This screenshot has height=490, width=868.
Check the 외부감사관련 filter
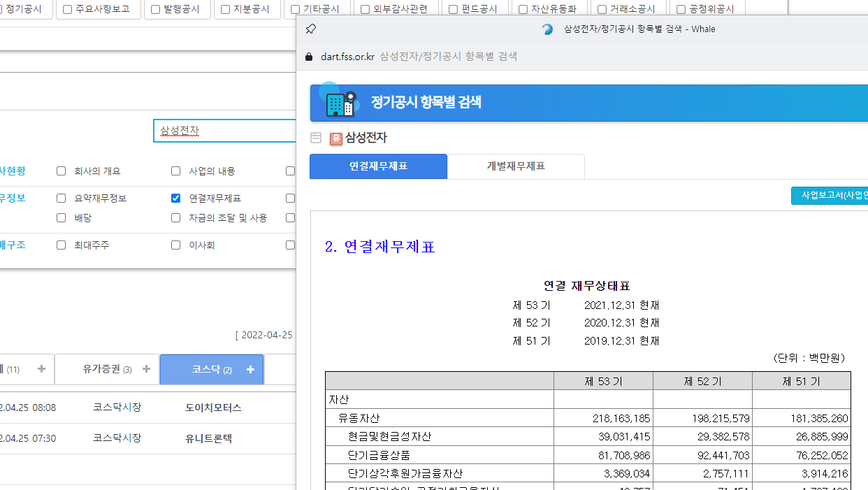365,10
